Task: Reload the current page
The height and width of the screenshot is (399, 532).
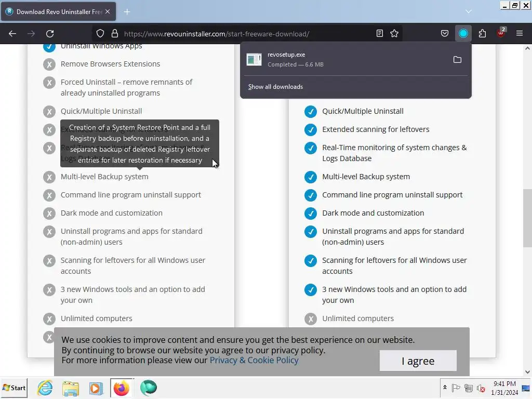Action: 50,34
